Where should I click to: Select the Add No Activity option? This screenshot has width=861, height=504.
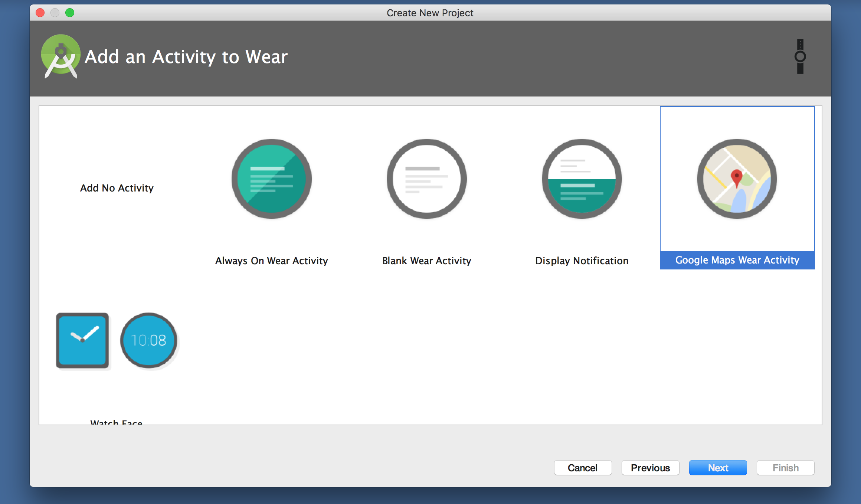pyautogui.click(x=117, y=188)
